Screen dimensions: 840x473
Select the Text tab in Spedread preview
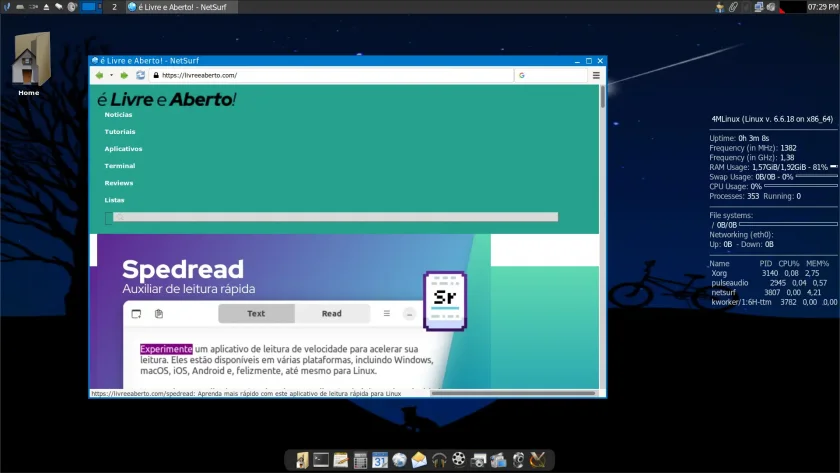click(256, 313)
